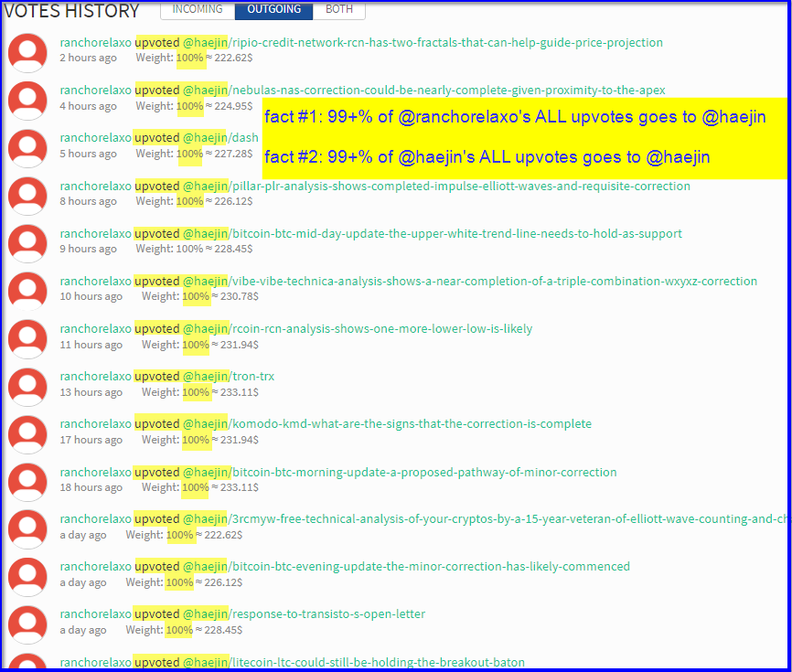Viewport: 792px width, 672px height.
Task: Click avatar in bitcoin-btc-morning-update row
Action: (x=27, y=482)
